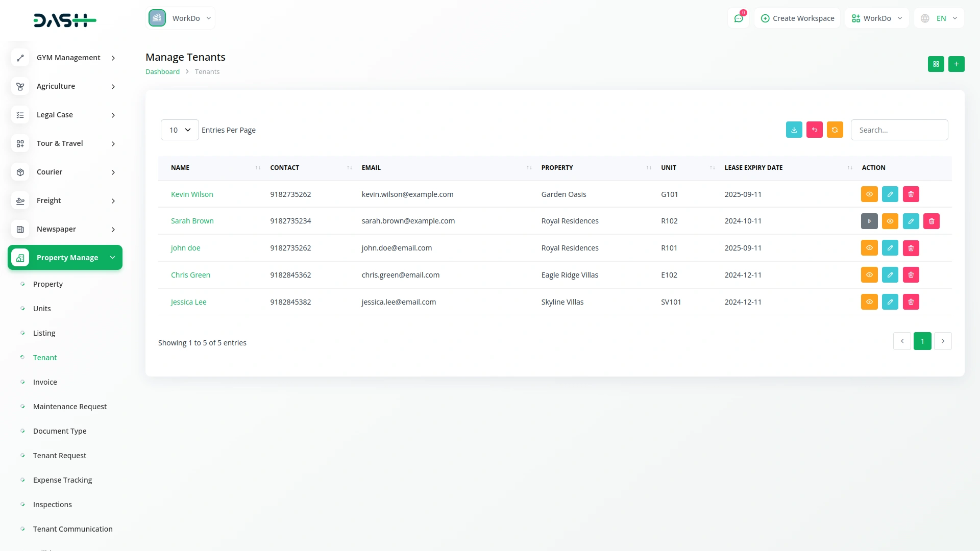Select Invoice from Property Manage submenu

pos(45,382)
